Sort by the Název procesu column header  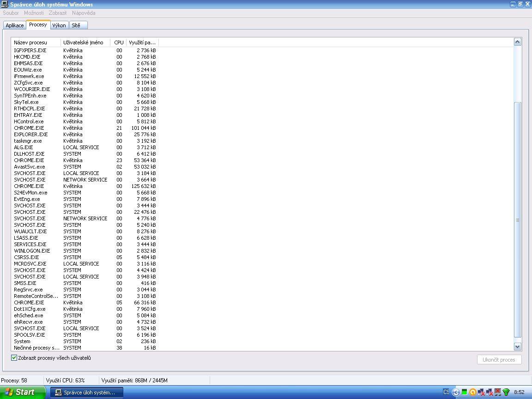(x=36, y=42)
